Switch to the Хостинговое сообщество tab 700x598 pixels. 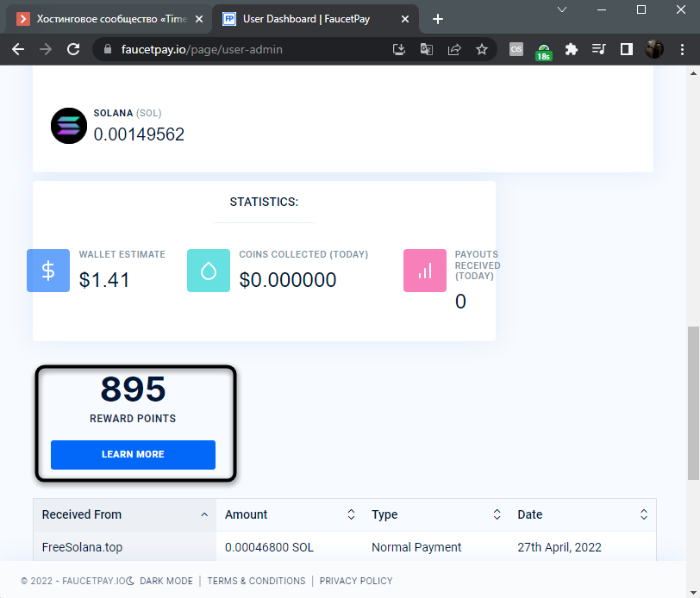(x=107, y=19)
